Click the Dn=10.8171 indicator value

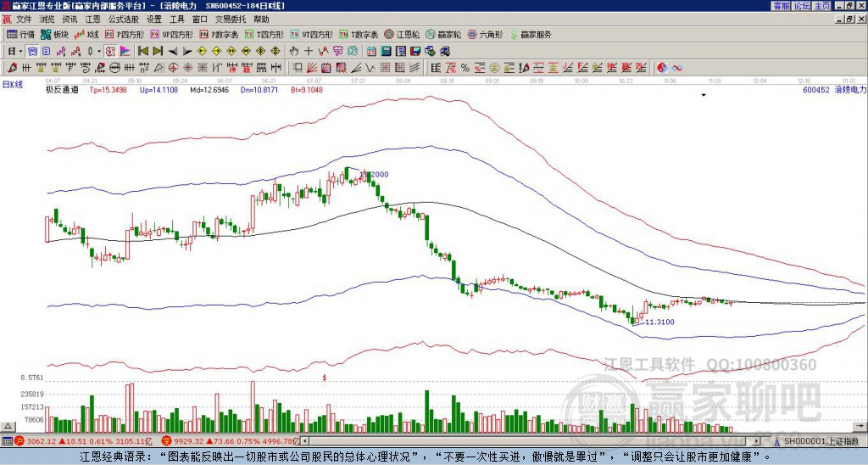259,90
